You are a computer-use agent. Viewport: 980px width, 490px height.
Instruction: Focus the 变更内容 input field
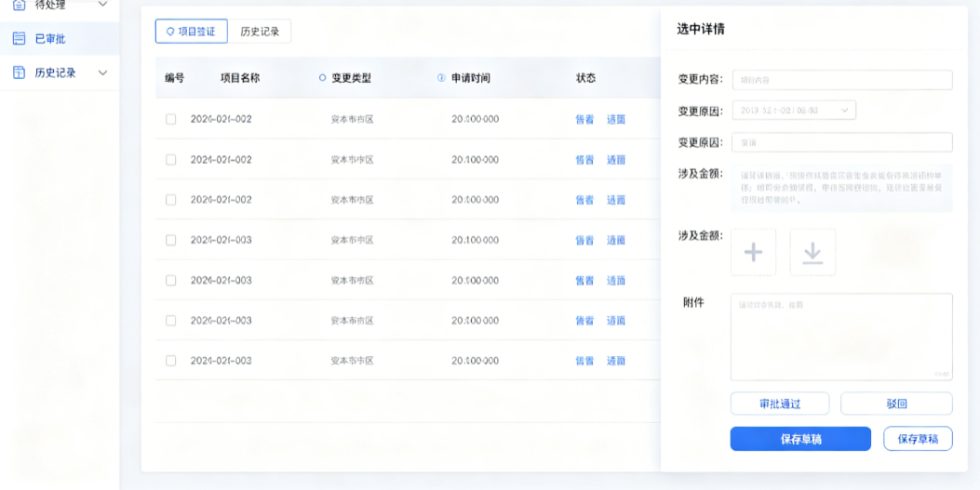click(x=842, y=80)
